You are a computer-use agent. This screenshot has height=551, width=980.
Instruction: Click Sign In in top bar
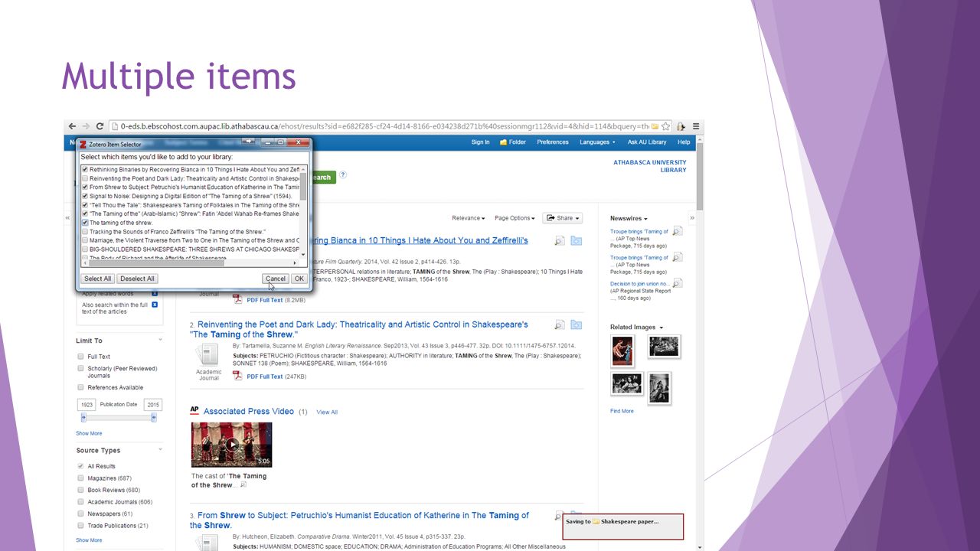click(x=480, y=142)
